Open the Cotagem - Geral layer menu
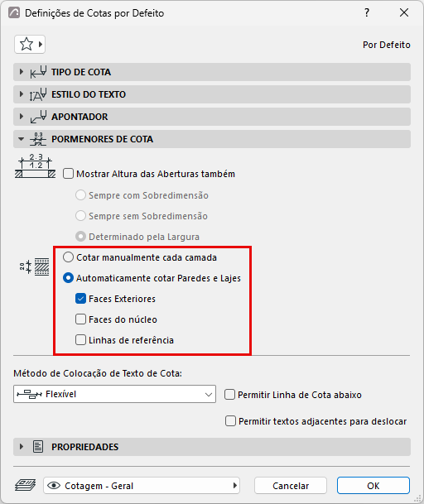424x504 pixels. click(x=142, y=485)
